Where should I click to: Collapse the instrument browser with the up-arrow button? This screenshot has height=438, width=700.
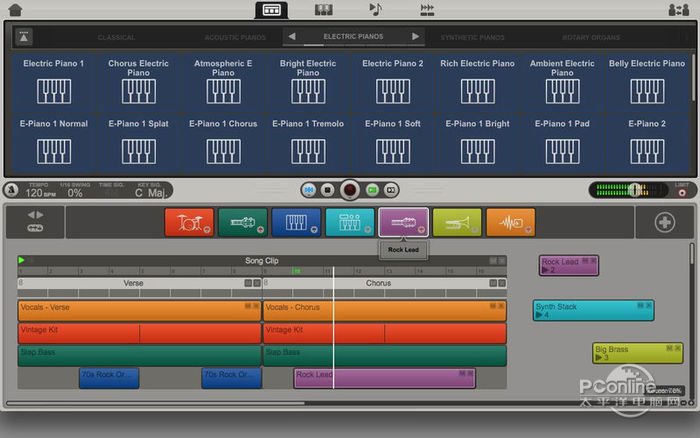(23, 37)
